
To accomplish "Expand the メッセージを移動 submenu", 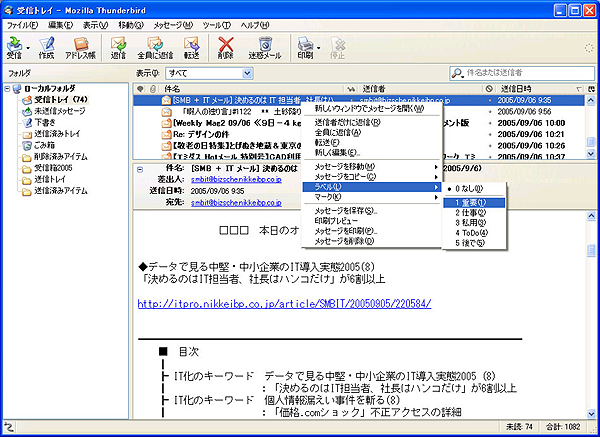I will pos(372,166).
